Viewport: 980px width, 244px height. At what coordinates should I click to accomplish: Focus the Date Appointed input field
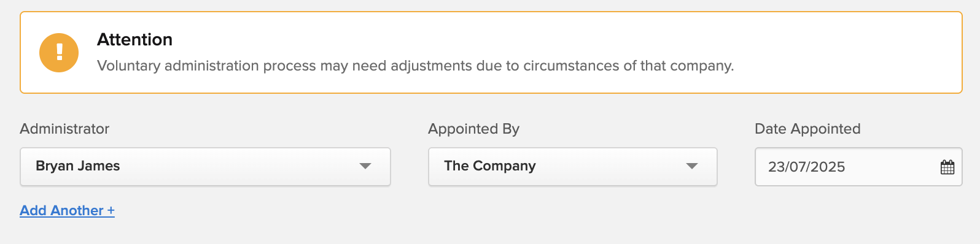(x=858, y=167)
